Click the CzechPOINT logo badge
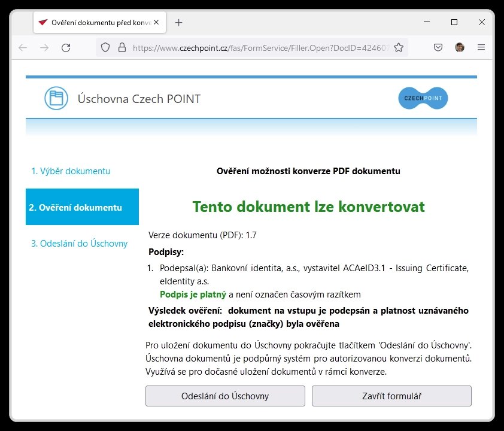The image size is (504, 431). (x=423, y=98)
